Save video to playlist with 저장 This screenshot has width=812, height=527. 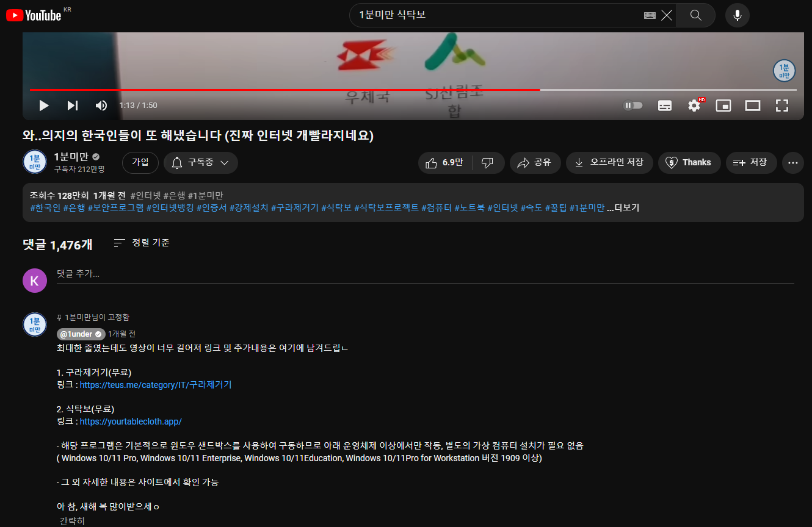(751, 163)
